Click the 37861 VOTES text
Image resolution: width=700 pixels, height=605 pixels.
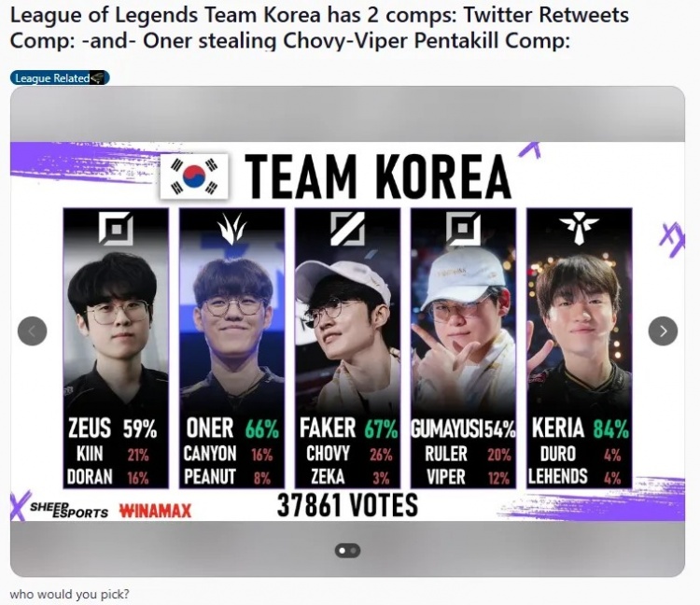click(347, 505)
